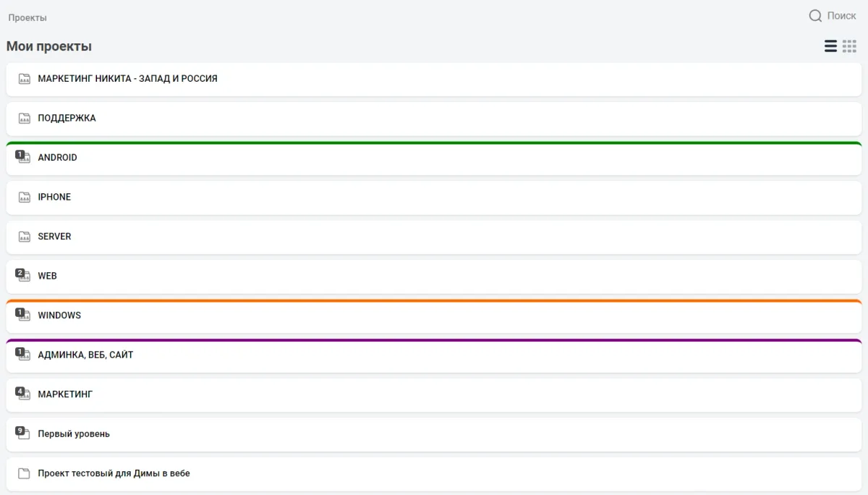Click the WINDOWS project folder icon
The height and width of the screenshot is (495, 868).
coord(24,316)
